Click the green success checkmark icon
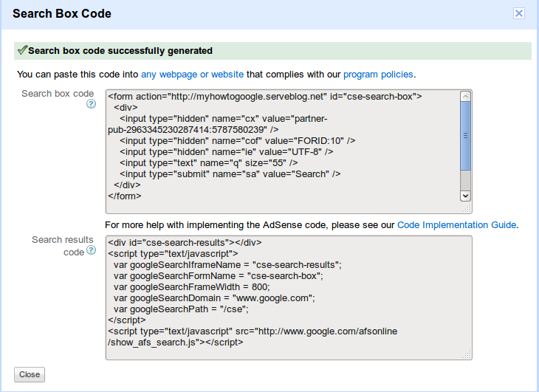This screenshot has height=392, width=539. pos(22,50)
